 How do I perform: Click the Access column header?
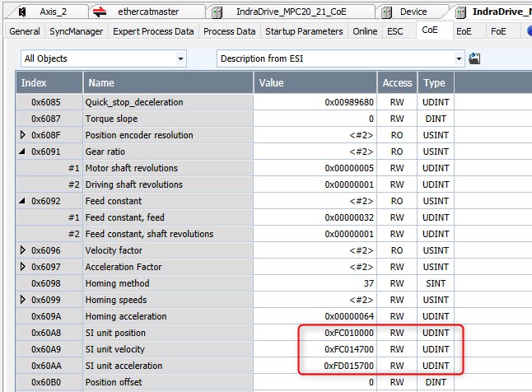click(x=397, y=83)
